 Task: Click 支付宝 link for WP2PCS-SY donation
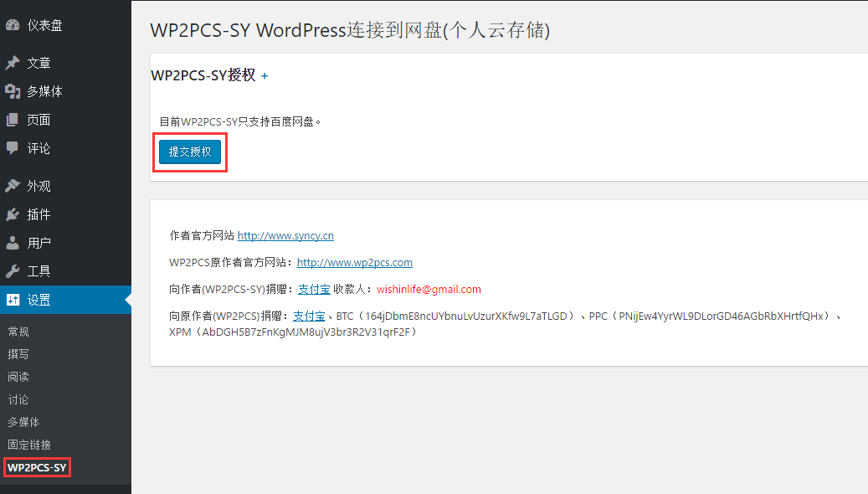(314, 289)
